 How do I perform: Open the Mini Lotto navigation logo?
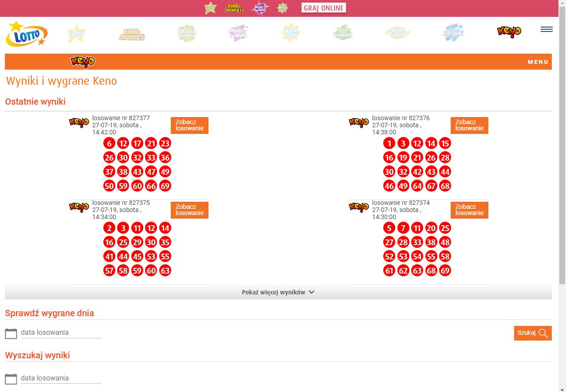pyautogui.click(x=291, y=33)
